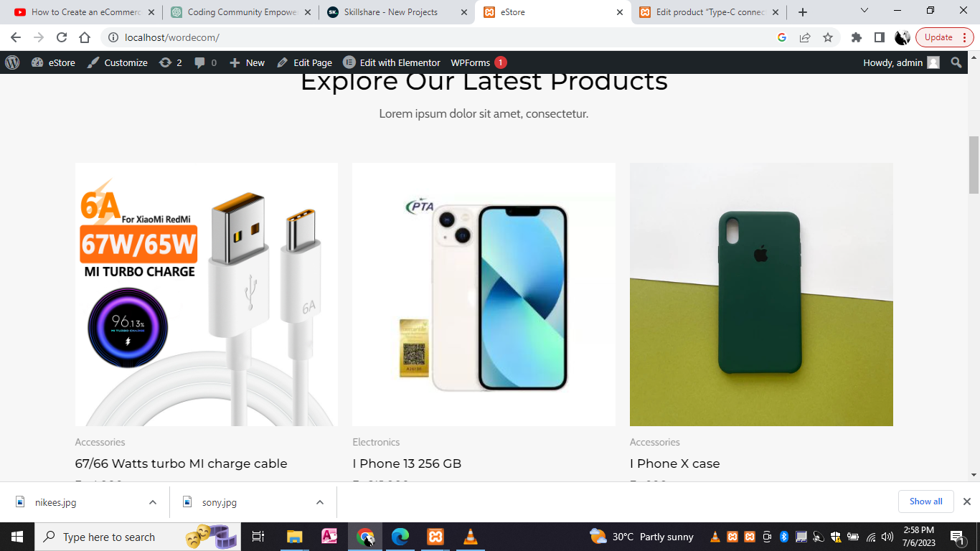Screen dimensions: 980x551
Task: Click the Windows Security tray icon
Action: tap(836, 537)
